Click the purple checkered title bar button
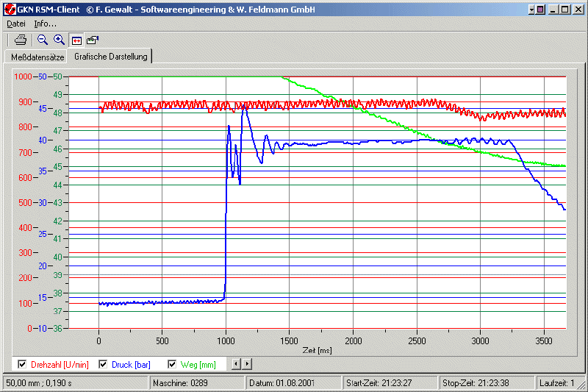This screenshot has height=392, width=588. coord(540,10)
